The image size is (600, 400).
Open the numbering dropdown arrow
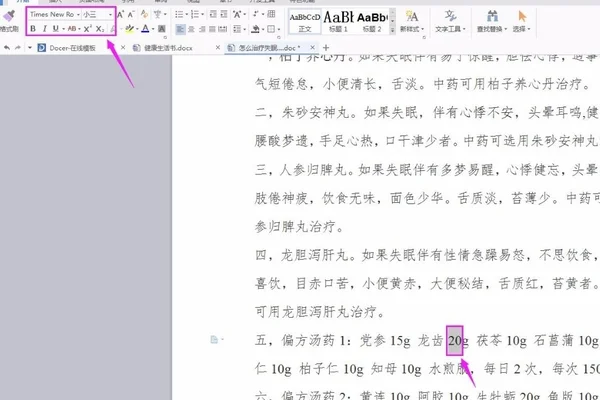202,15
